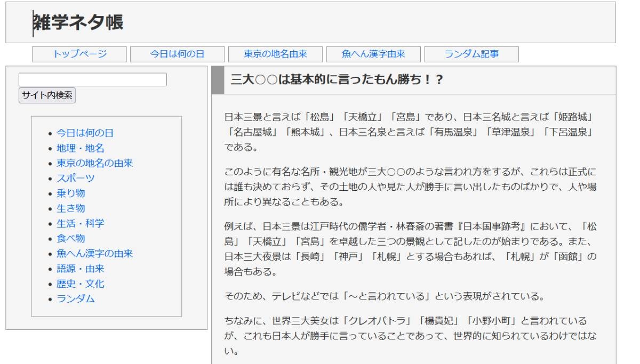Click the 雑学ネタ帳 site title
The image size is (640, 364).
(x=78, y=22)
